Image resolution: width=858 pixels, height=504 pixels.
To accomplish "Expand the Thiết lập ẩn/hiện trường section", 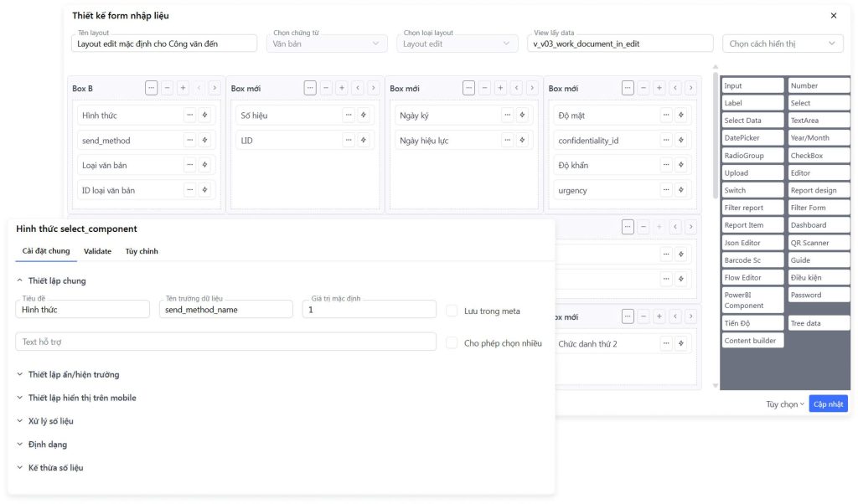I will point(73,374).
